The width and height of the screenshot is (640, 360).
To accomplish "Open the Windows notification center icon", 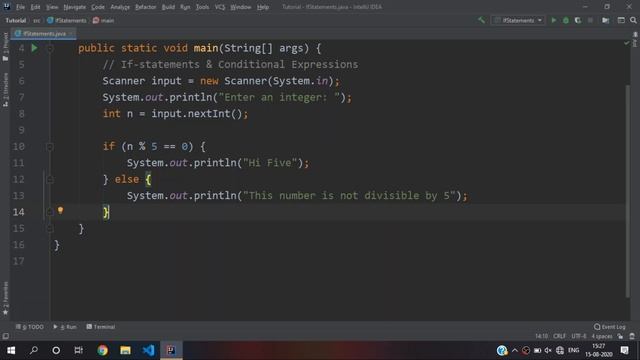I will pyautogui.click(x=624, y=350).
